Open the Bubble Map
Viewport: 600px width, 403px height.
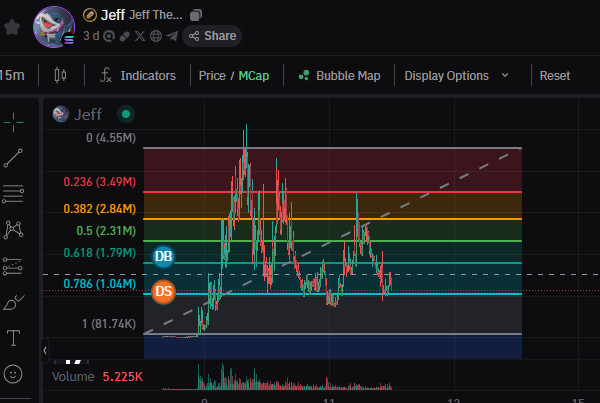339,76
